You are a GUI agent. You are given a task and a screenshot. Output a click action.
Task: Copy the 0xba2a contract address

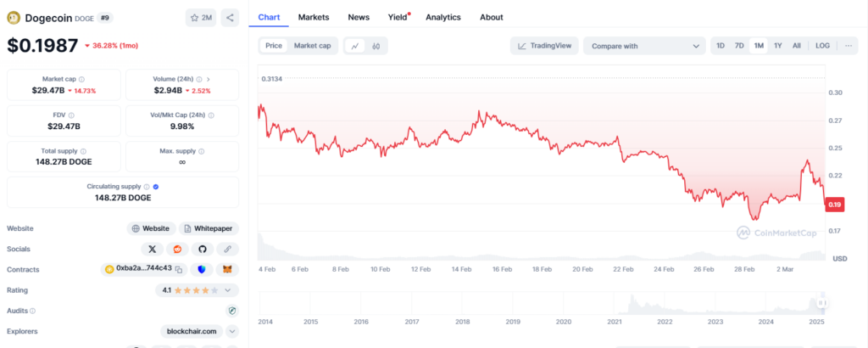(142, 269)
